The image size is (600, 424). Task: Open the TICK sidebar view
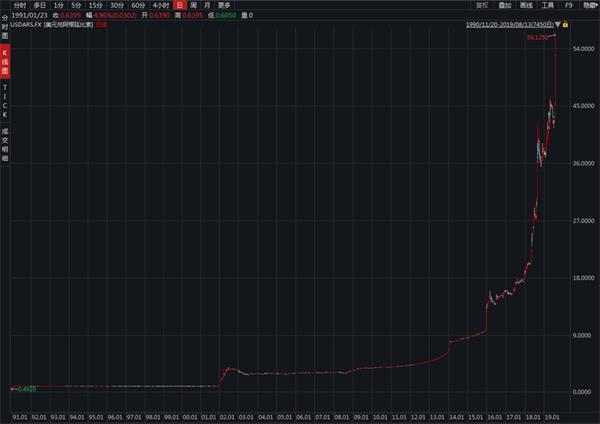tap(5, 101)
